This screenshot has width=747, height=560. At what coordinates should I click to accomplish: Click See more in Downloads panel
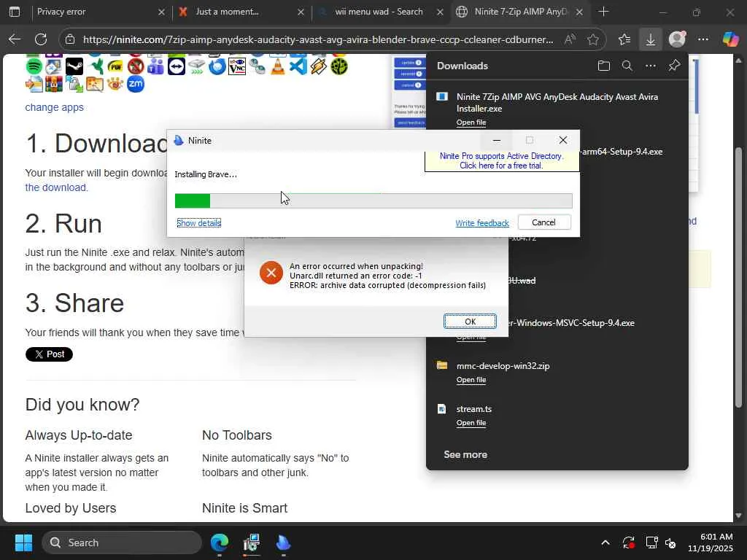point(465,455)
